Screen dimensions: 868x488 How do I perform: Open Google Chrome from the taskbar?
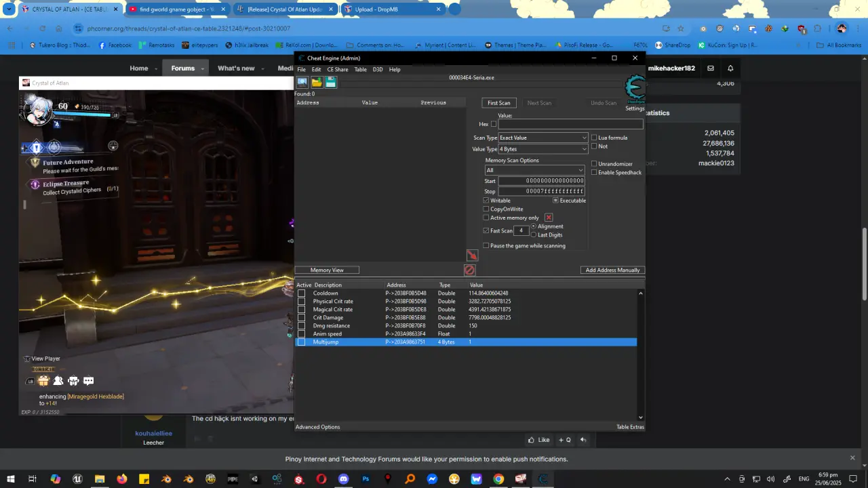498,479
